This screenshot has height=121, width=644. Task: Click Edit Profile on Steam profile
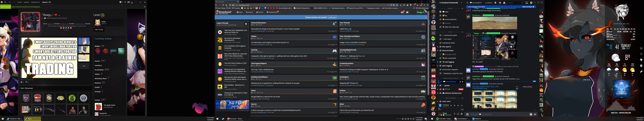pyautogui.click(x=99, y=30)
